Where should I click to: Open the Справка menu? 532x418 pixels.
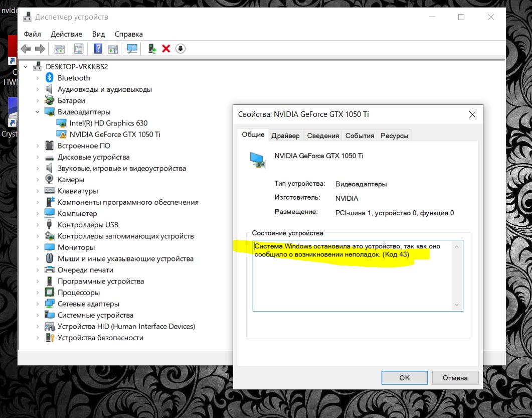[x=128, y=34]
